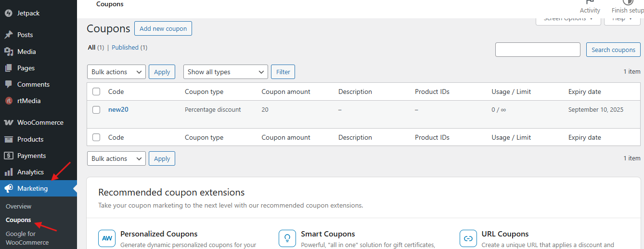The height and width of the screenshot is (249, 644).
Task: Click the Payments dollar icon
Action: pyautogui.click(x=9, y=156)
